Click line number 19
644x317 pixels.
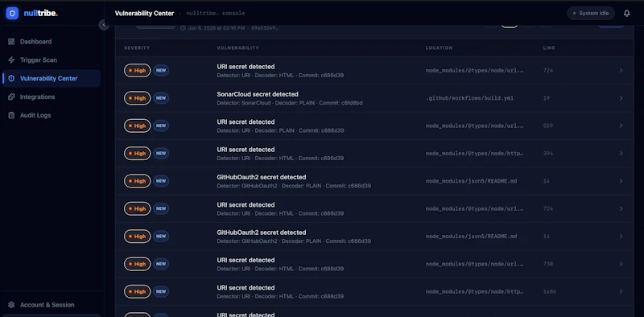[x=547, y=98]
